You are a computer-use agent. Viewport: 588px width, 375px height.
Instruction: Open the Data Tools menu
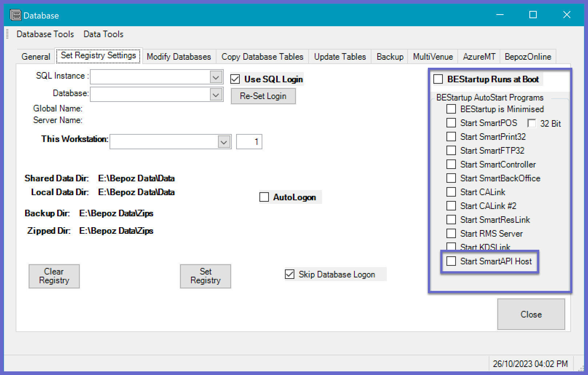103,34
